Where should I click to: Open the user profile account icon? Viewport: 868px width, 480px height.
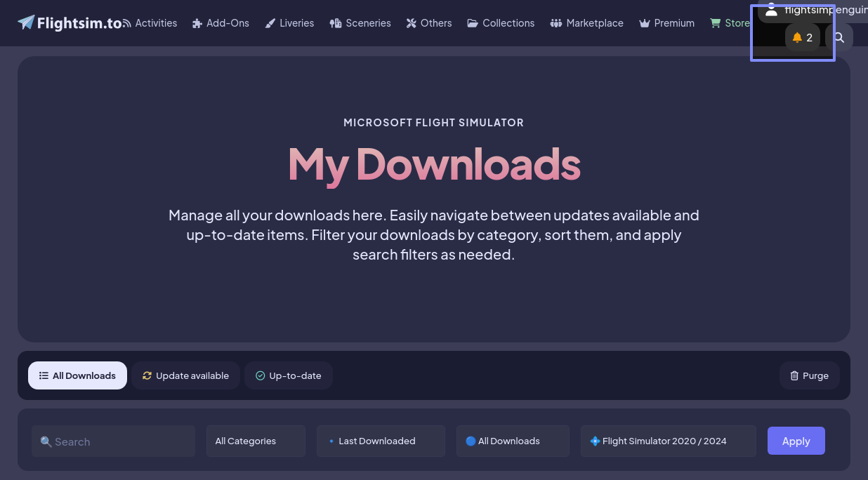772,10
